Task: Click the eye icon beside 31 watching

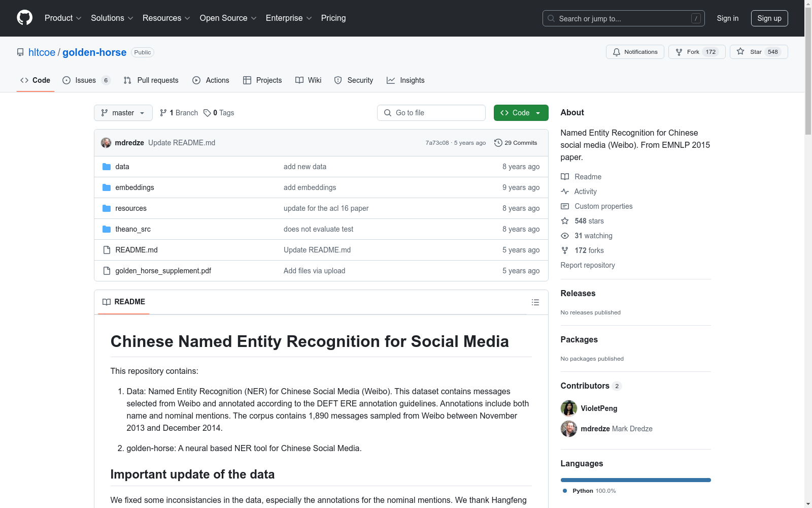Action: click(565, 236)
